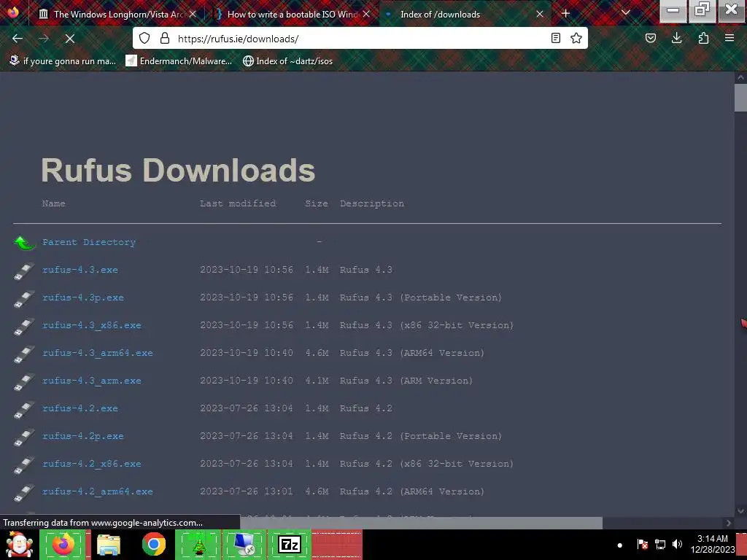This screenshot has height=560, width=747.
Task: Click the USB icon beside rufus-4.2.exe
Action: point(24,410)
